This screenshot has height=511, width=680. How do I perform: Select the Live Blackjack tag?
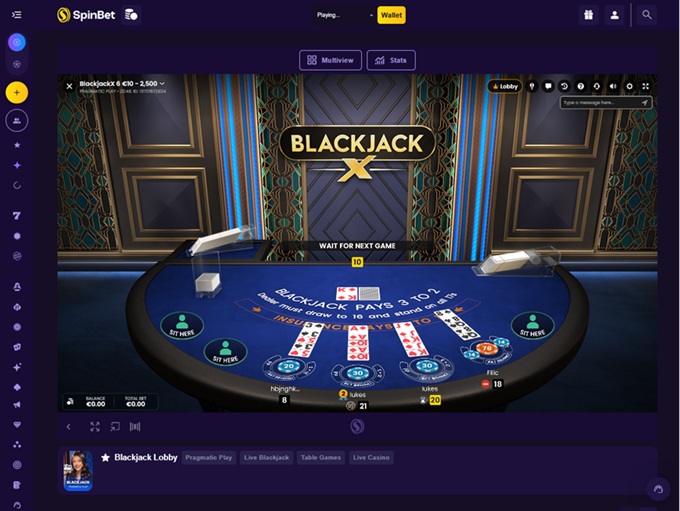pos(266,458)
